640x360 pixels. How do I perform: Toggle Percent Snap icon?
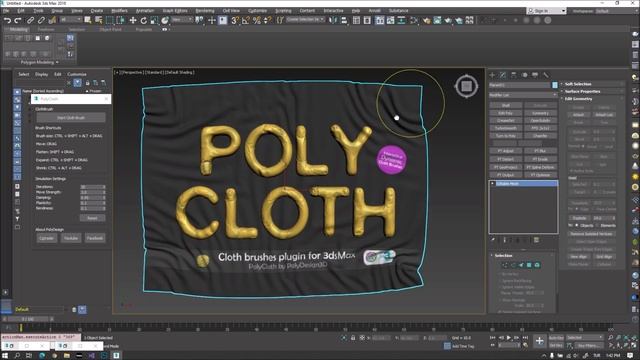click(257, 20)
